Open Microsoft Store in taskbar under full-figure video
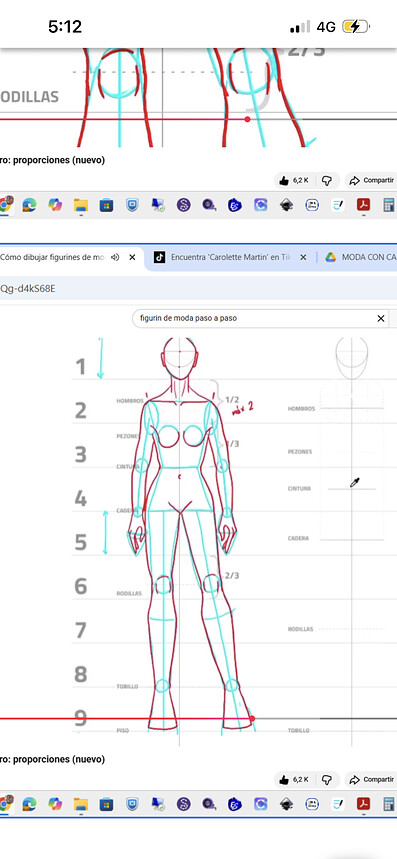Image resolution: width=397 pixels, height=859 pixels. click(106, 804)
